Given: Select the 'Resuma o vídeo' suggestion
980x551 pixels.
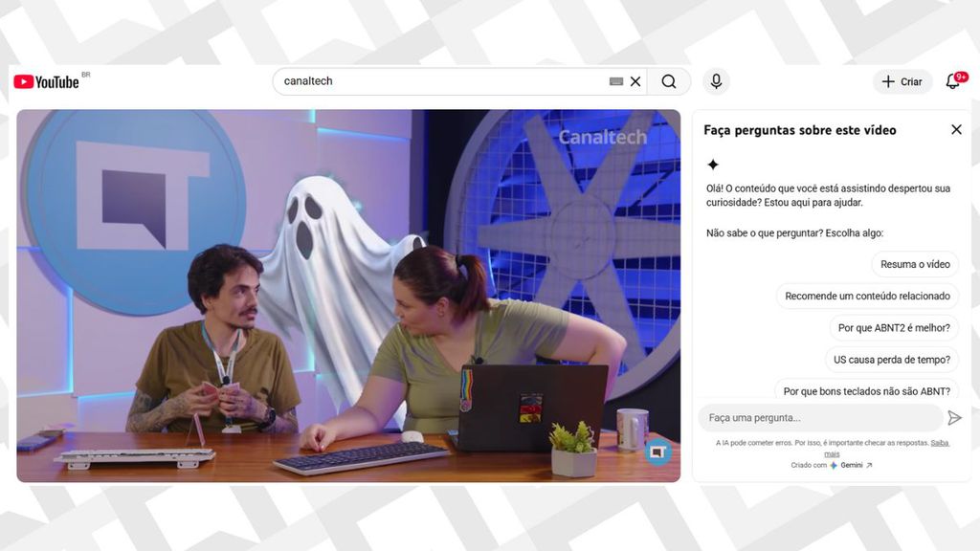Looking at the screenshot, I should pyautogui.click(x=915, y=264).
